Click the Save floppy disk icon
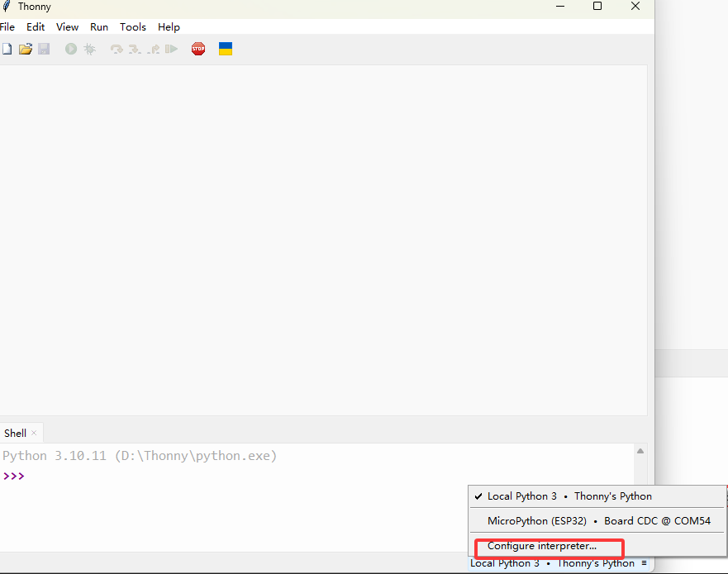This screenshot has width=728, height=574. 44,50
